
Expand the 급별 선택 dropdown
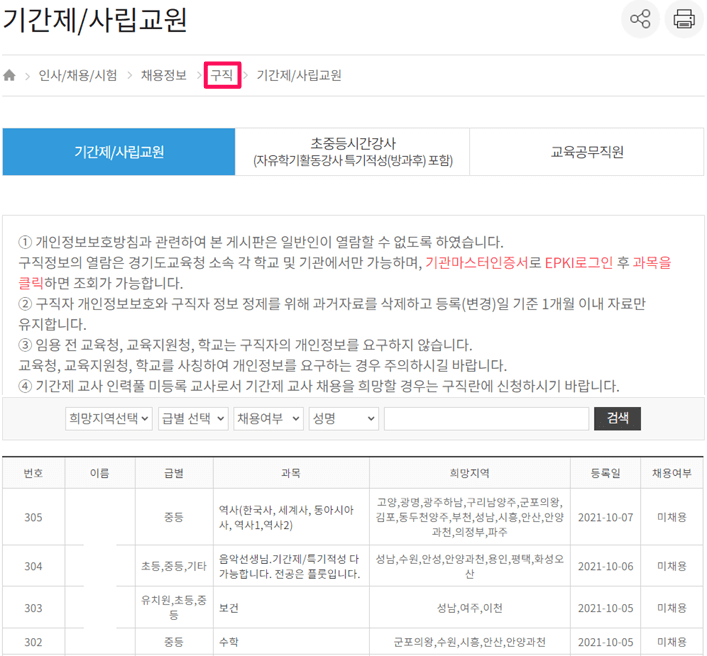pyautogui.click(x=193, y=419)
